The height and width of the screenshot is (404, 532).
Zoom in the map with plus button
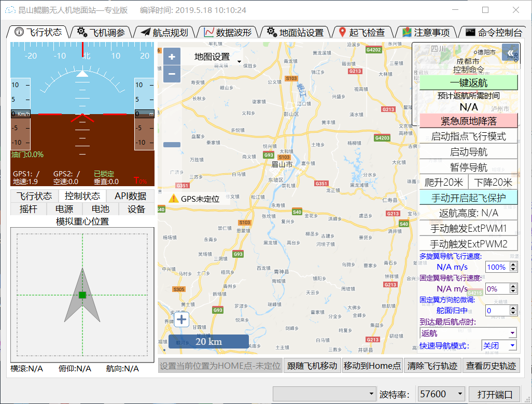[x=172, y=57]
